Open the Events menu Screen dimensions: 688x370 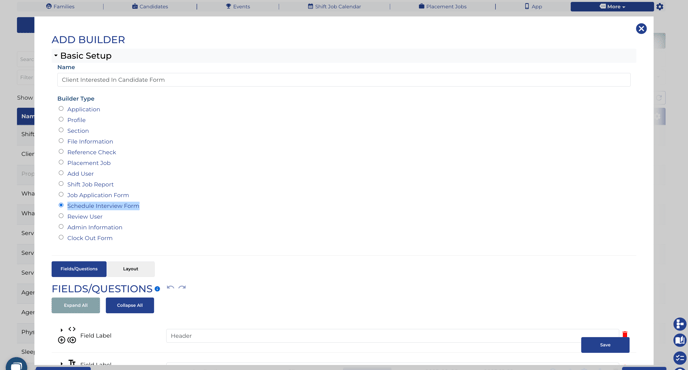click(238, 7)
